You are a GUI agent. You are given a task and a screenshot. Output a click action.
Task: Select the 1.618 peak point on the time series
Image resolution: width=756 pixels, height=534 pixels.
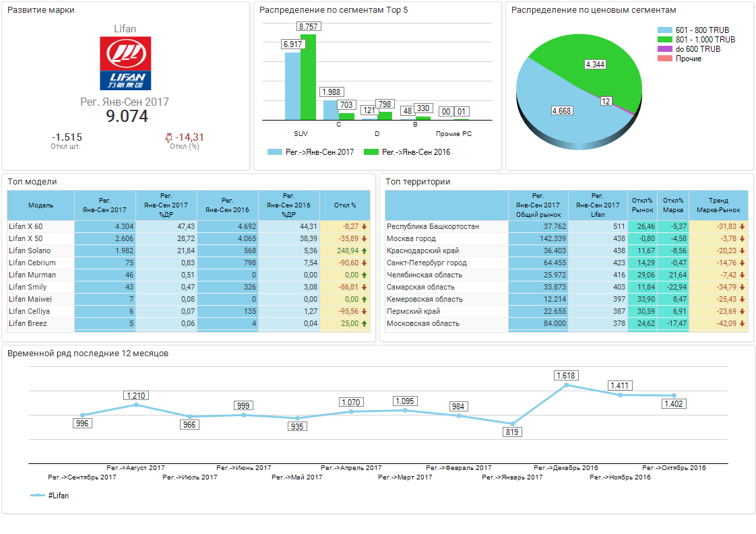click(567, 385)
